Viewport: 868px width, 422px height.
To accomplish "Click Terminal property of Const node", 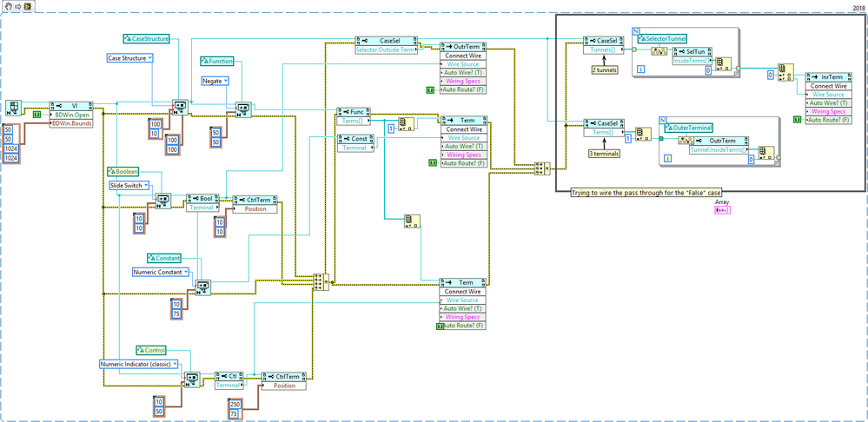I will pyautogui.click(x=355, y=147).
